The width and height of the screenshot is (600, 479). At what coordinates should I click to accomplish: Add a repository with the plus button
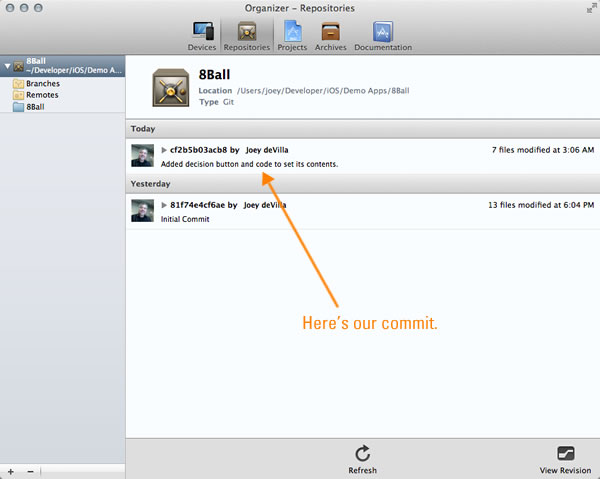pyautogui.click(x=11, y=472)
